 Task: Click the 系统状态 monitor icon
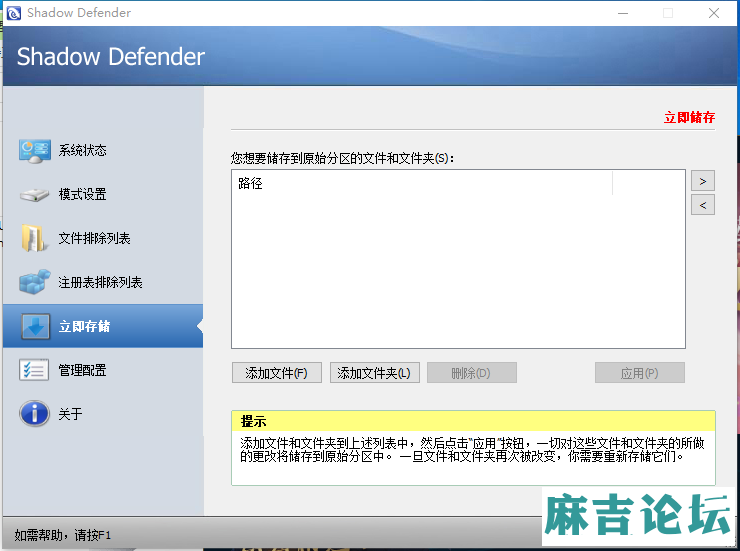(x=34, y=151)
